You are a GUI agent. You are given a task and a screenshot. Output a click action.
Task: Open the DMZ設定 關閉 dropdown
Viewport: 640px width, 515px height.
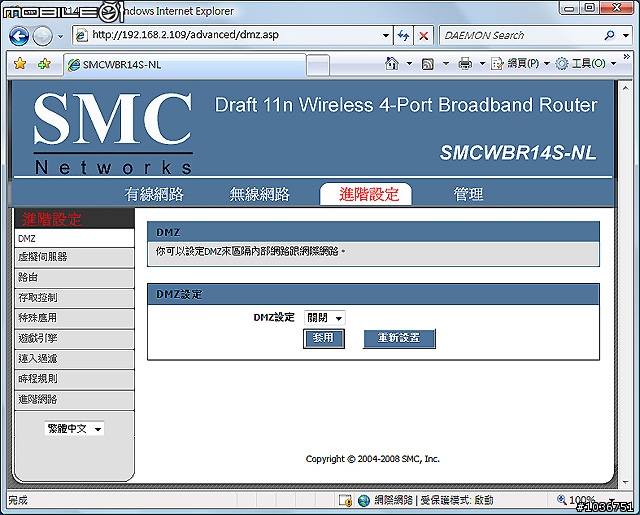(324, 317)
